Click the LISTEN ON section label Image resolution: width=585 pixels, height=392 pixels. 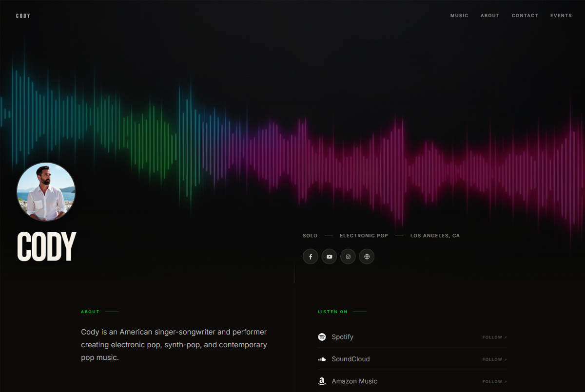333,312
